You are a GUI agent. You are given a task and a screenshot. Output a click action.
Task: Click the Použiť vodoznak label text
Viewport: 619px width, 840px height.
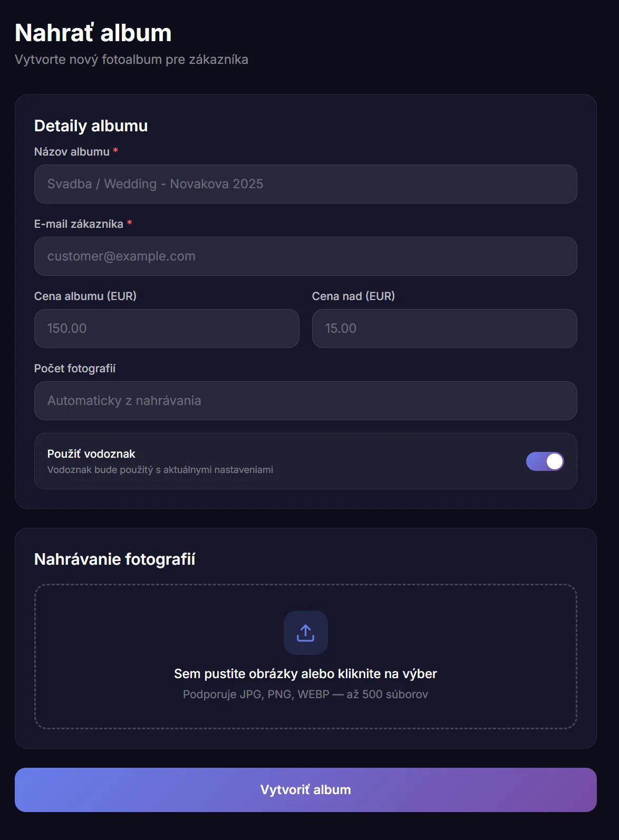(x=91, y=454)
